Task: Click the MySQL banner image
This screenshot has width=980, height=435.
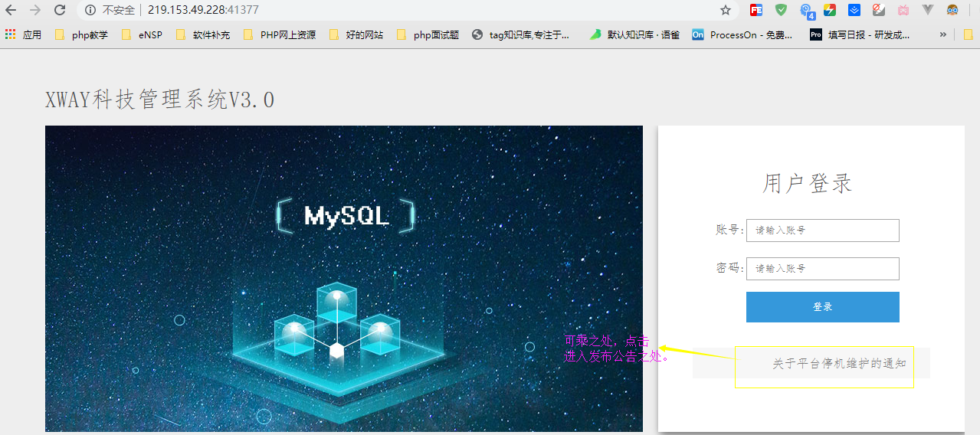Action: point(344,278)
